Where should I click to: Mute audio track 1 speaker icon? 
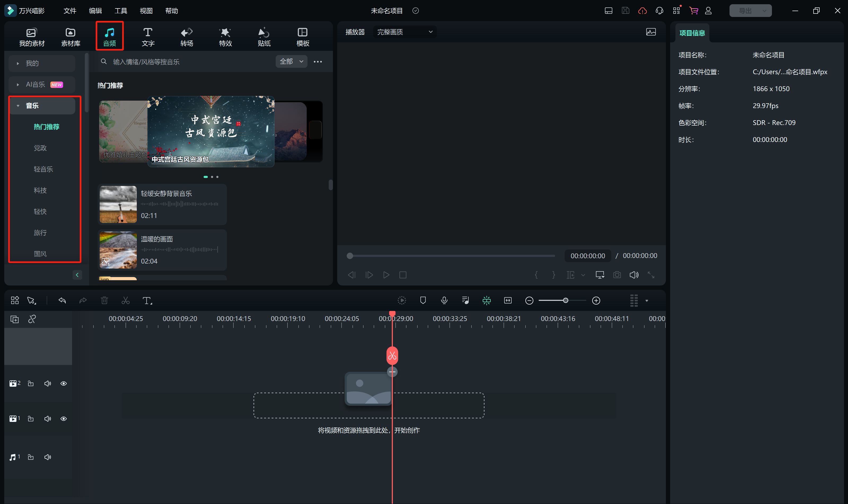click(x=48, y=457)
